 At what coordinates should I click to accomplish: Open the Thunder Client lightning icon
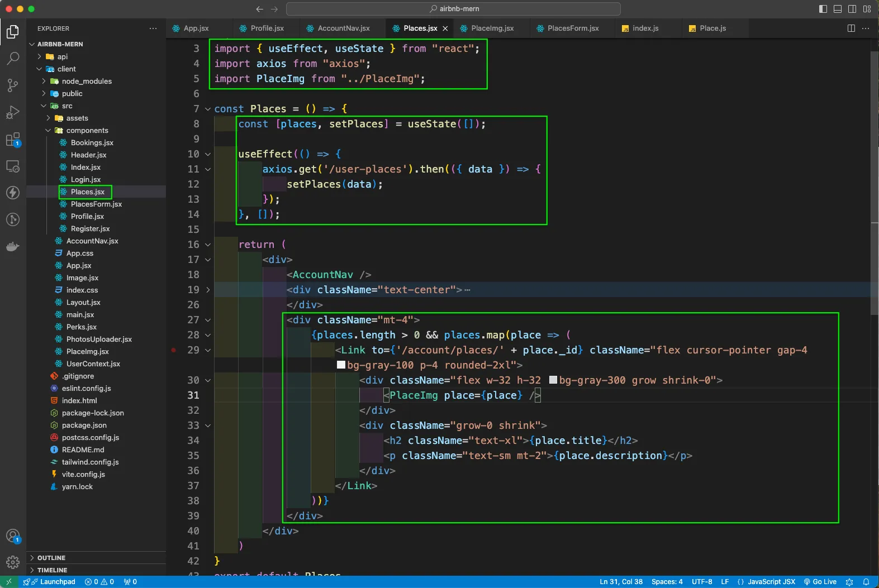[13, 193]
